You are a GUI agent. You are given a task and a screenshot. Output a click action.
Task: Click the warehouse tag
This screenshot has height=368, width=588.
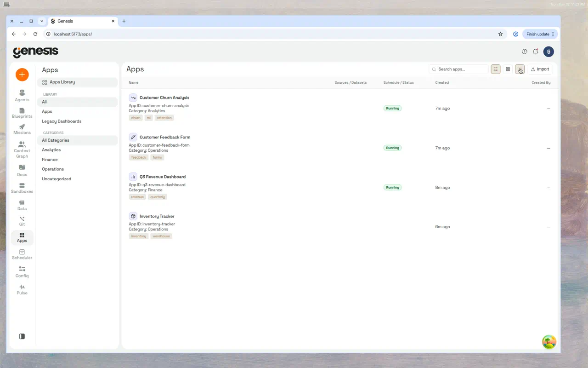(x=161, y=236)
